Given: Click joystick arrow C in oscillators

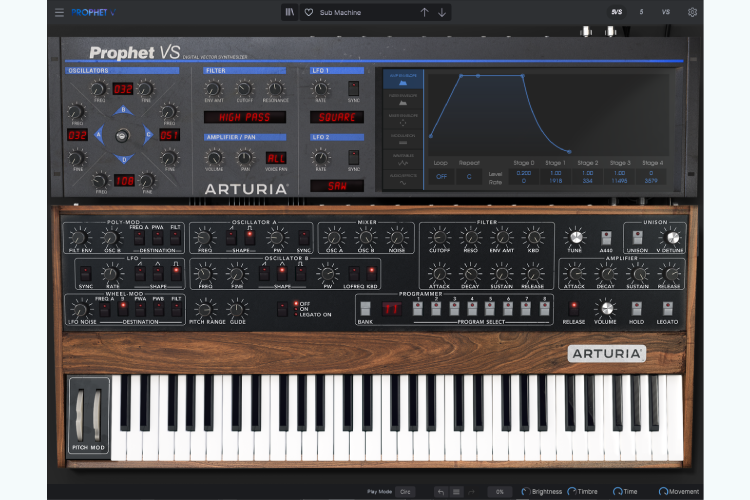Looking at the screenshot, I should click(148, 135).
